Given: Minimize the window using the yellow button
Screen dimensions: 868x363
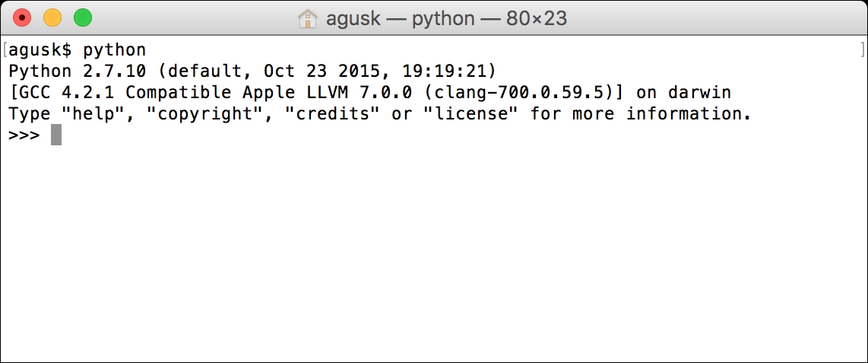Looking at the screenshot, I should tap(52, 18).
